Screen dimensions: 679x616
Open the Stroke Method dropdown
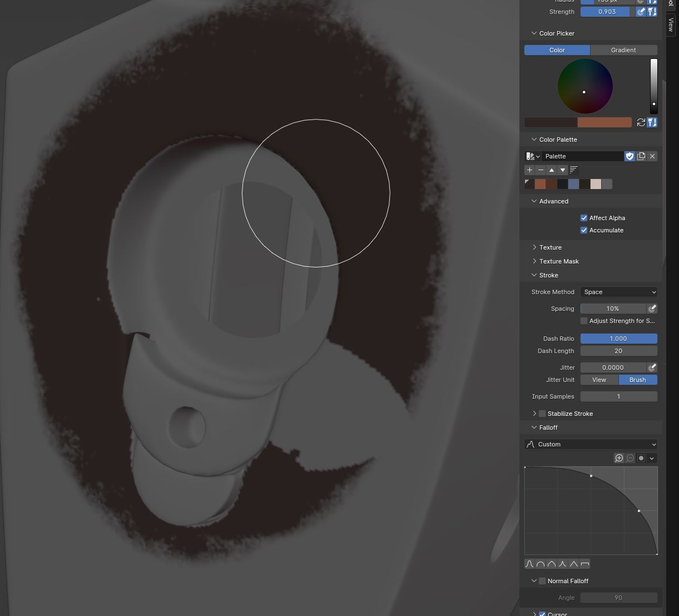618,292
